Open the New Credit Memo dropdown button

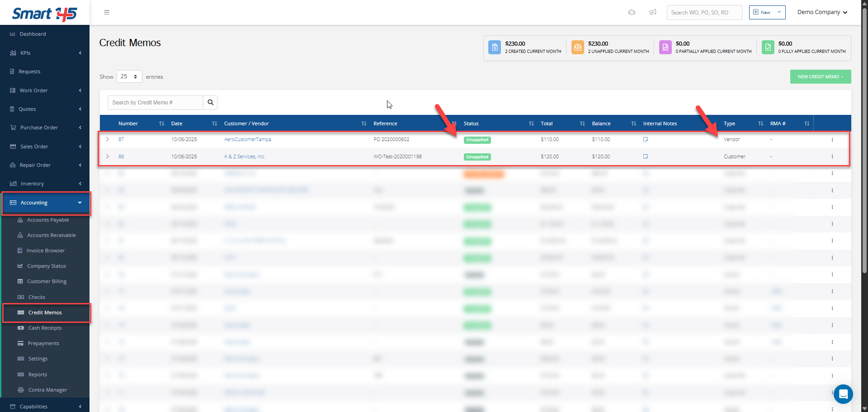pos(820,77)
